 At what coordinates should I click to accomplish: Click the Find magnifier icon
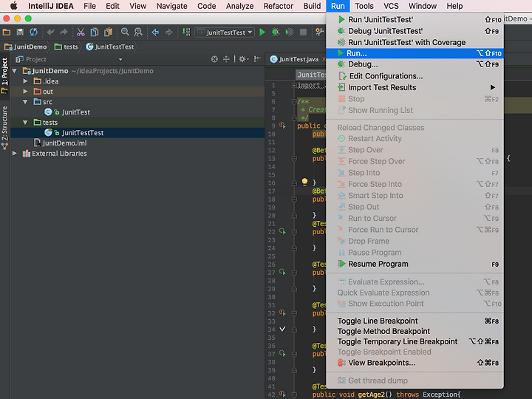click(x=125, y=33)
